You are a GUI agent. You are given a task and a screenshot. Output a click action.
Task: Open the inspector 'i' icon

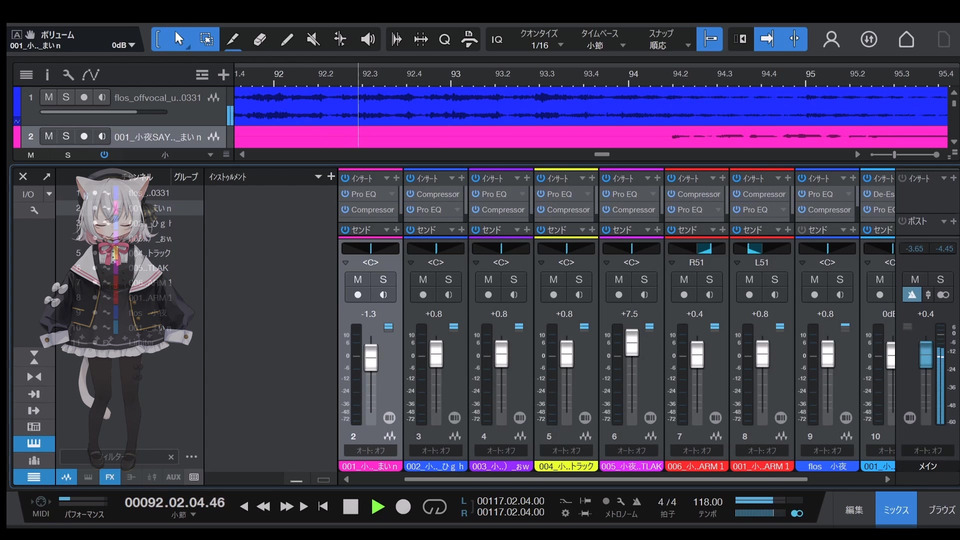pyautogui.click(x=47, y=75)
